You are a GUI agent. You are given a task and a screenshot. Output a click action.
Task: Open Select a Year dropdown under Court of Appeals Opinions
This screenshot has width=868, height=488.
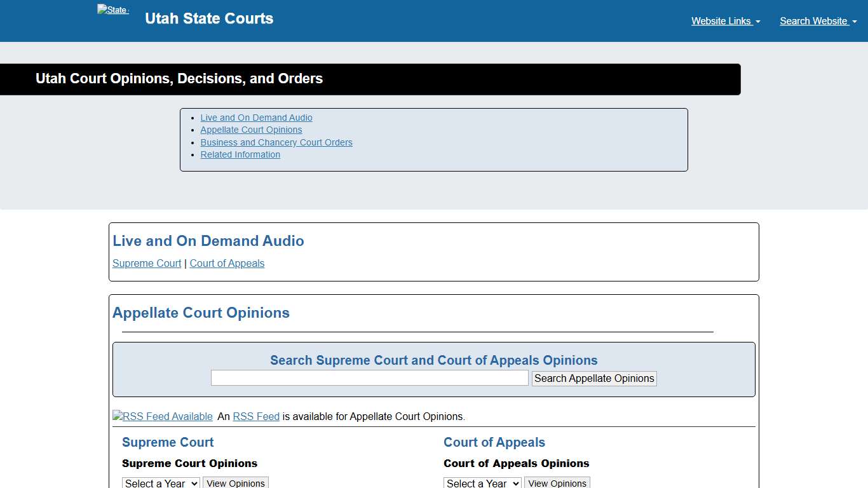tap(482, 483)
